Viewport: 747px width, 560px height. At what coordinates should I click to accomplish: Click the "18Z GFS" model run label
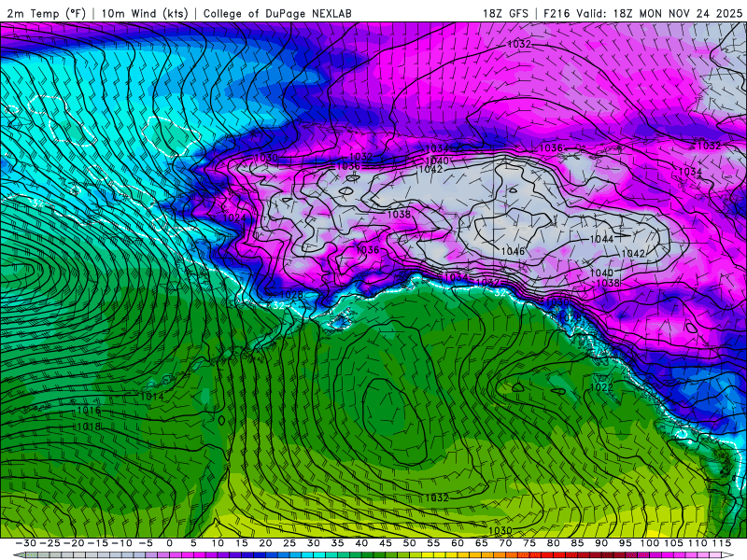pyautogui.click(x=505, y=13)
